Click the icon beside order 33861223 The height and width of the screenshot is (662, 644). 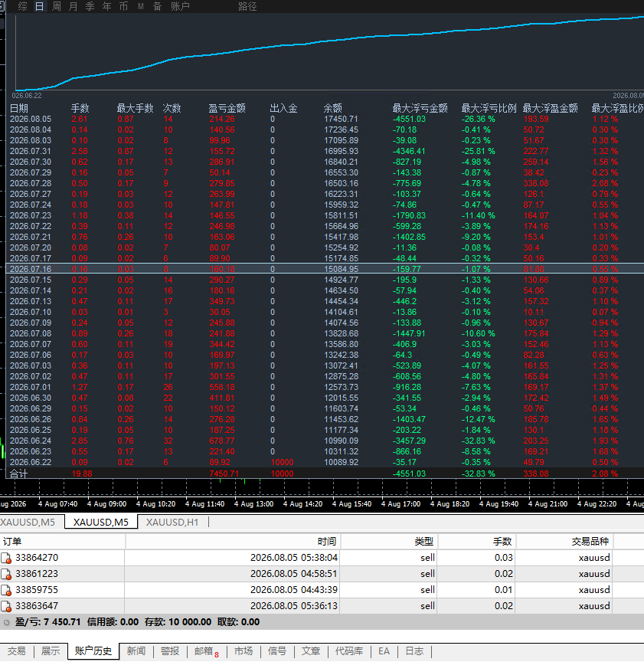[6, 574]
